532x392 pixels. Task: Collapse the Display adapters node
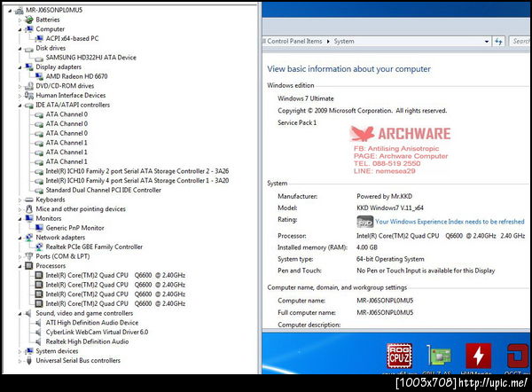pyautogui.click(x=20, y=67)
